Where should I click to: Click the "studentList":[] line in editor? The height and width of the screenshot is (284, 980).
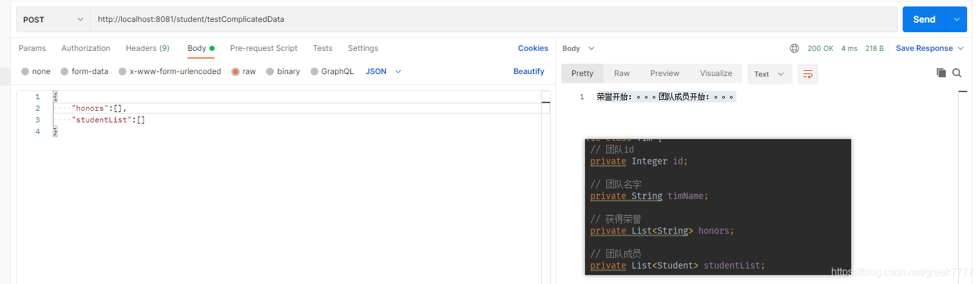click(108, 120)
